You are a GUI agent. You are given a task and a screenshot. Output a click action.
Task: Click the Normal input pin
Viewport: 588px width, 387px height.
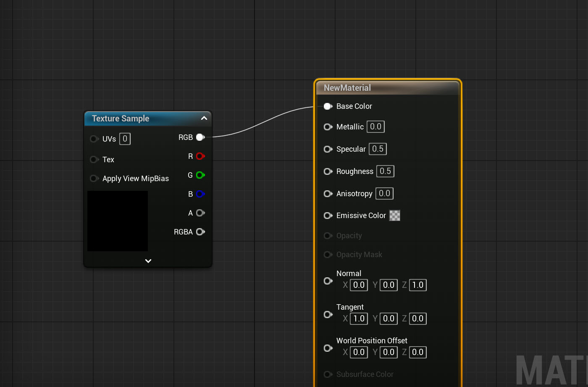tap(328, 281)
